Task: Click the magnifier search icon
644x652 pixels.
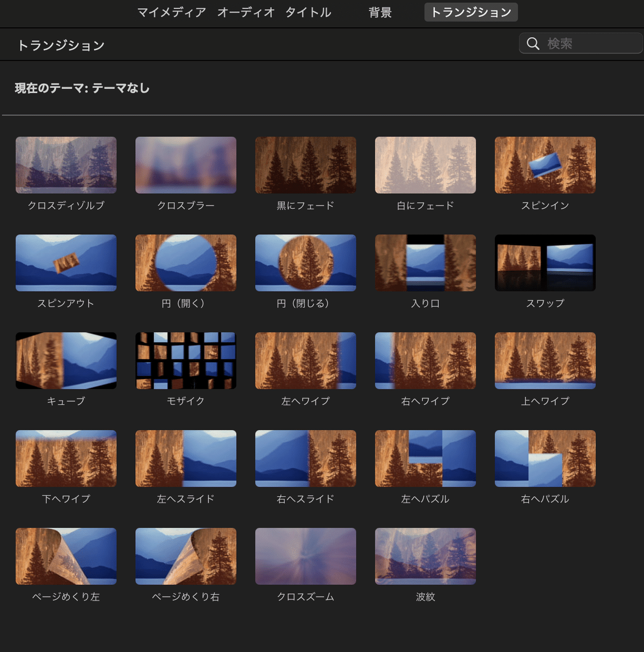Action: pos(533,44)
